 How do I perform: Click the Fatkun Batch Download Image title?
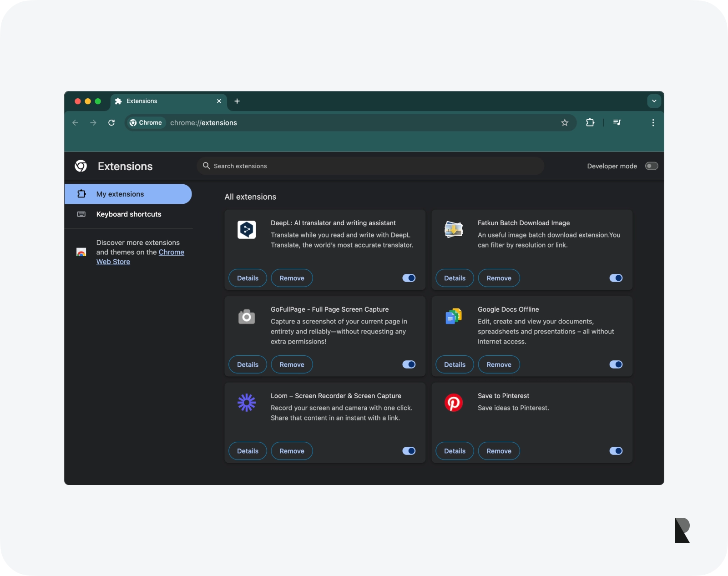[524, 223]
